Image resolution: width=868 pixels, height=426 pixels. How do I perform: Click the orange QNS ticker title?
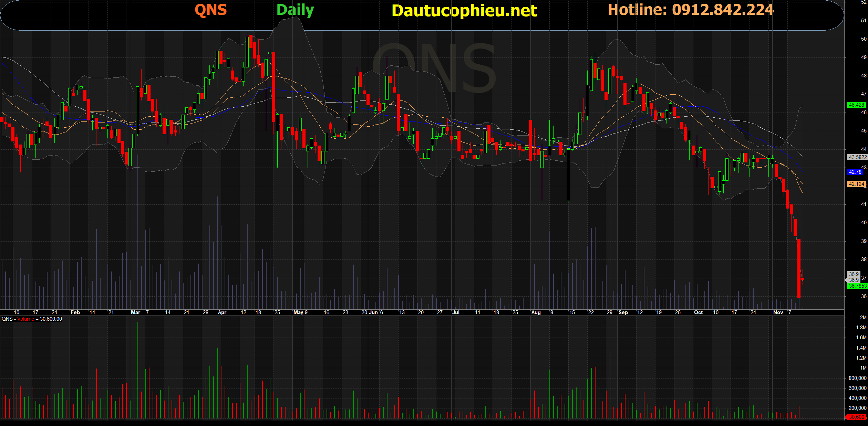pos(211,10)
